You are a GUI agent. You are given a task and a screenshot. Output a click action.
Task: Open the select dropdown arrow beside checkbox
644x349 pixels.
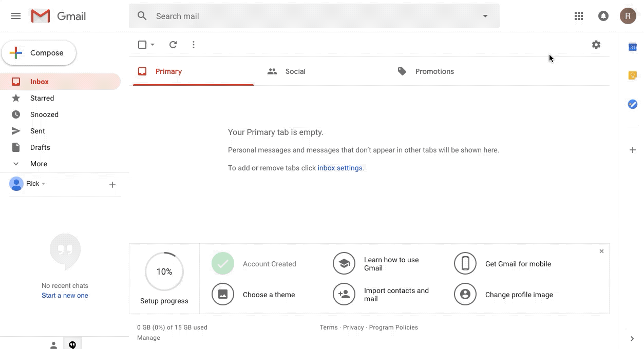pyautogui.click(x=153, y=45)
